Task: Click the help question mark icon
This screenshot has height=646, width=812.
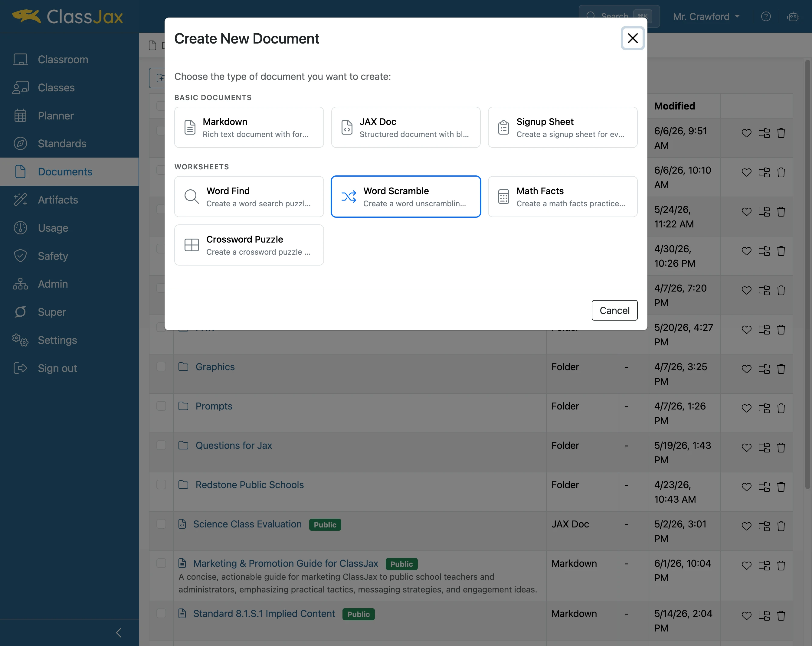Action: (766, 17)
